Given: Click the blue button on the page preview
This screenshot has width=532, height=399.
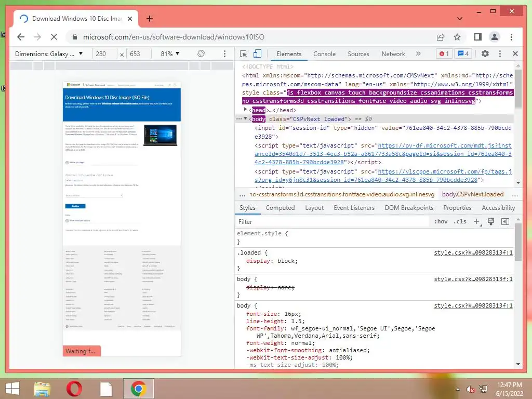Looking at the screenshot, I should click(x=75, y=206).
